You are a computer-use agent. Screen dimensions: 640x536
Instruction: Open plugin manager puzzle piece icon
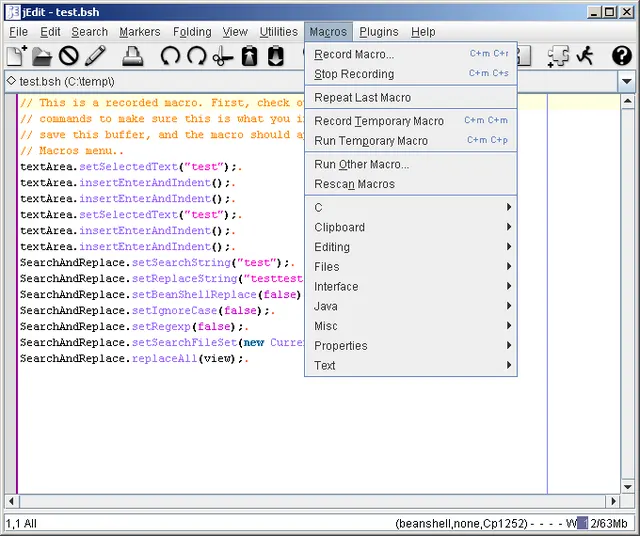[x=558, y=56]
